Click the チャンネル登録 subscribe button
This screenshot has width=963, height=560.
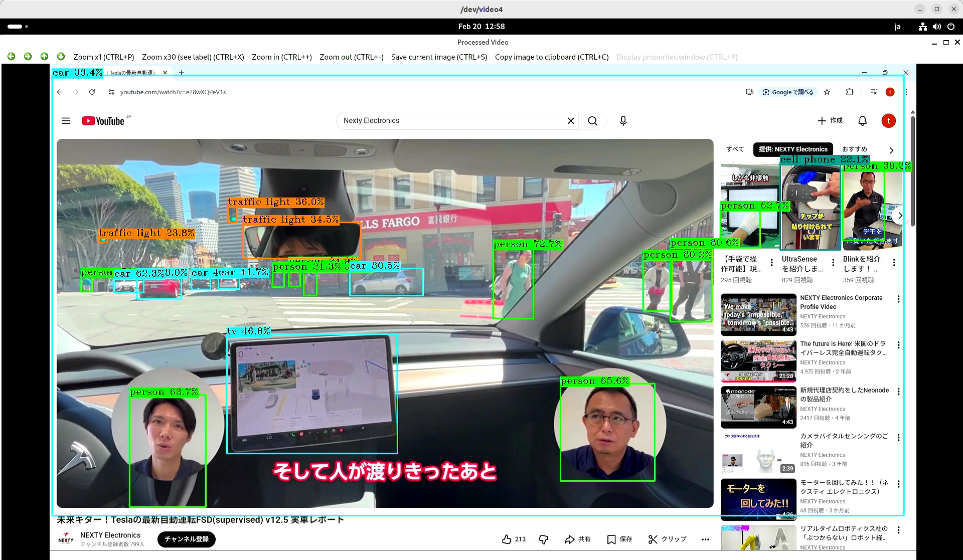tap(187, 539)
